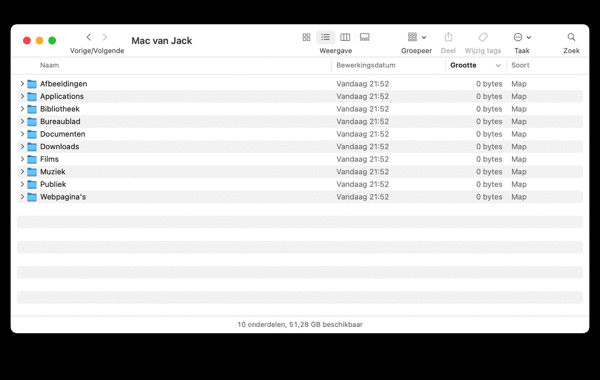Expand the Bibliotheek folder
This screenshot has width=600, height=380.
click(22, 109)
